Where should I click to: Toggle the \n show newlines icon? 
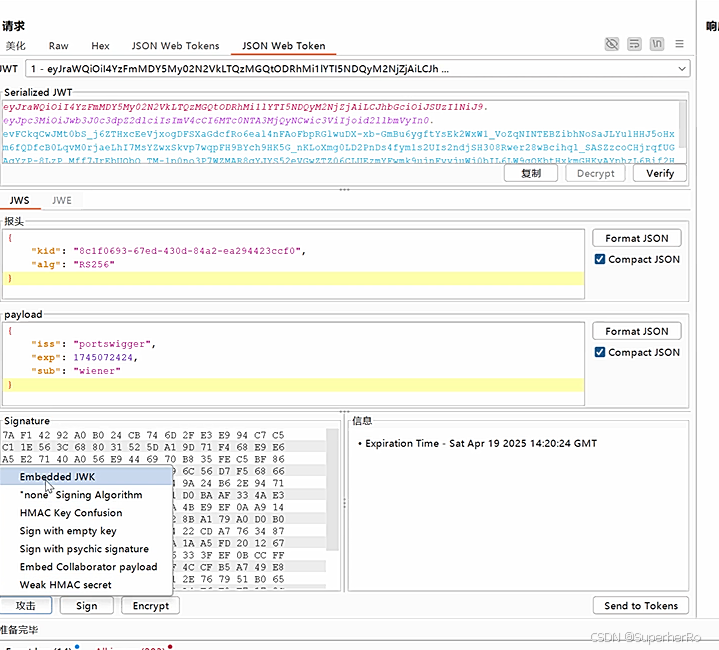(657, 44)
